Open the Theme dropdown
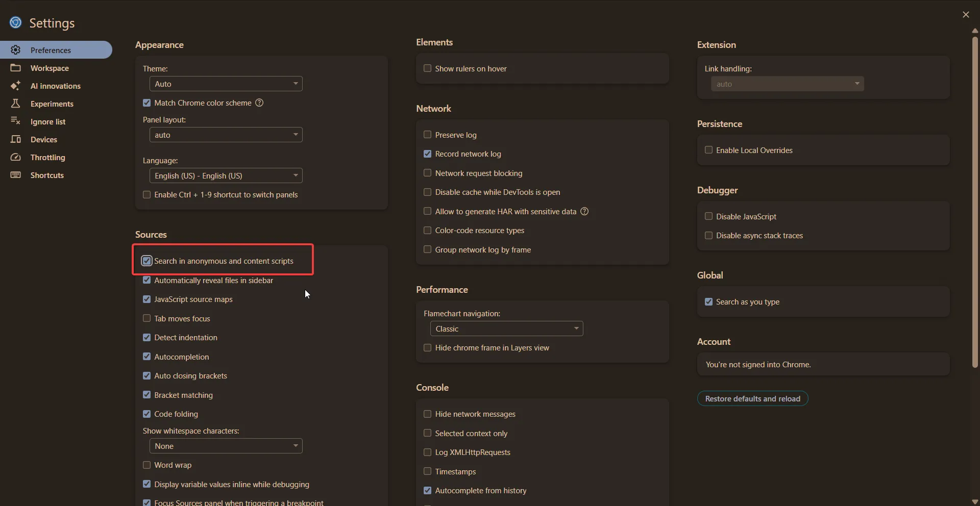This screenshot has height=506, width=980. coord(226,84)
